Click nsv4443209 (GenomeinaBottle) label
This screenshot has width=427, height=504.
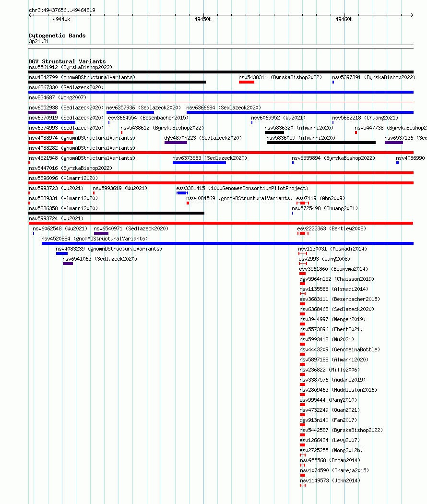[x=340, y=349]
